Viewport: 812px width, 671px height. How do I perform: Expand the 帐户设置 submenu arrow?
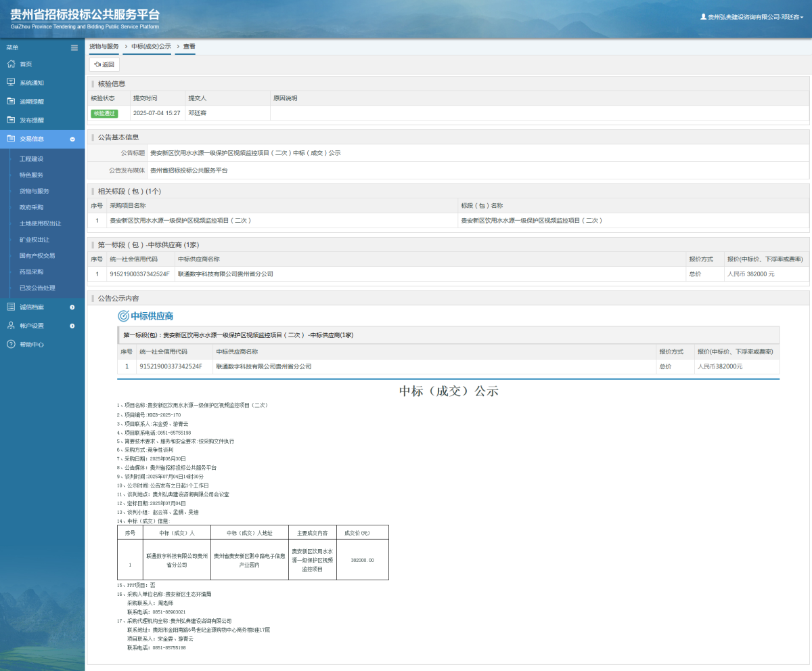click(72, 326)
